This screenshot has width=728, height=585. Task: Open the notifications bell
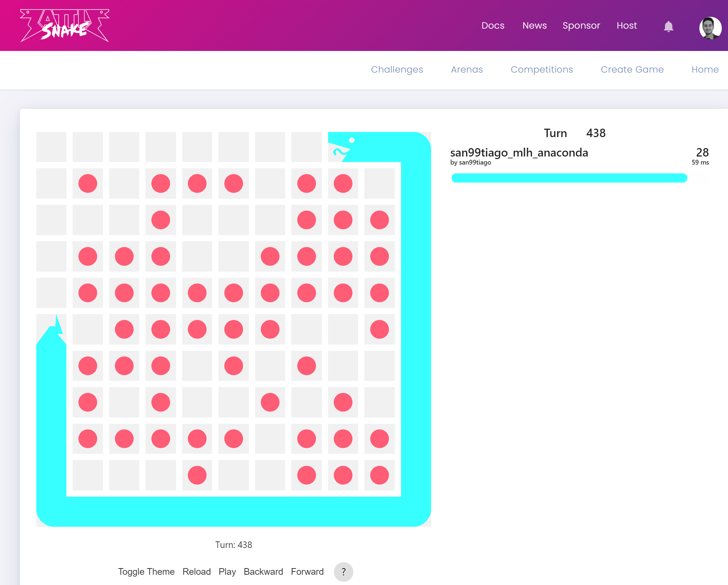tap(668, 26)
